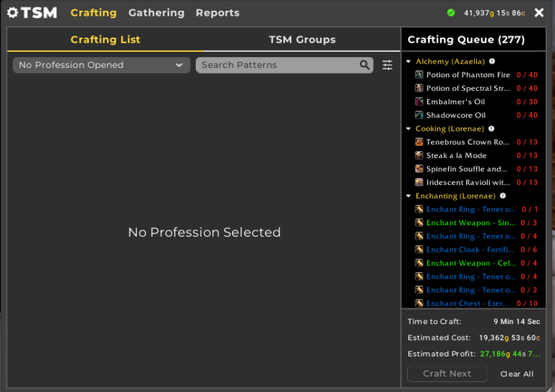Click Enchant Weapon - Cel... icon
Image resolution: width=555 pixels, height=392 pixels.
point(418,263)
